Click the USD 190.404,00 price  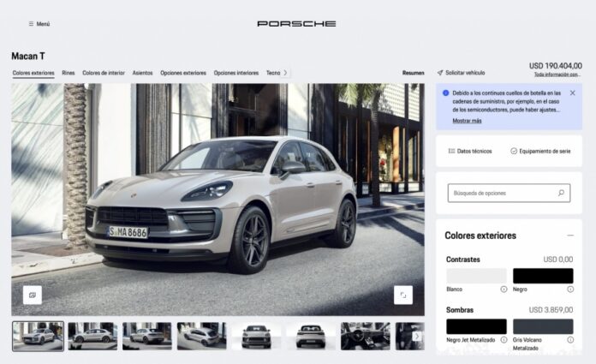tap(556, 66)
